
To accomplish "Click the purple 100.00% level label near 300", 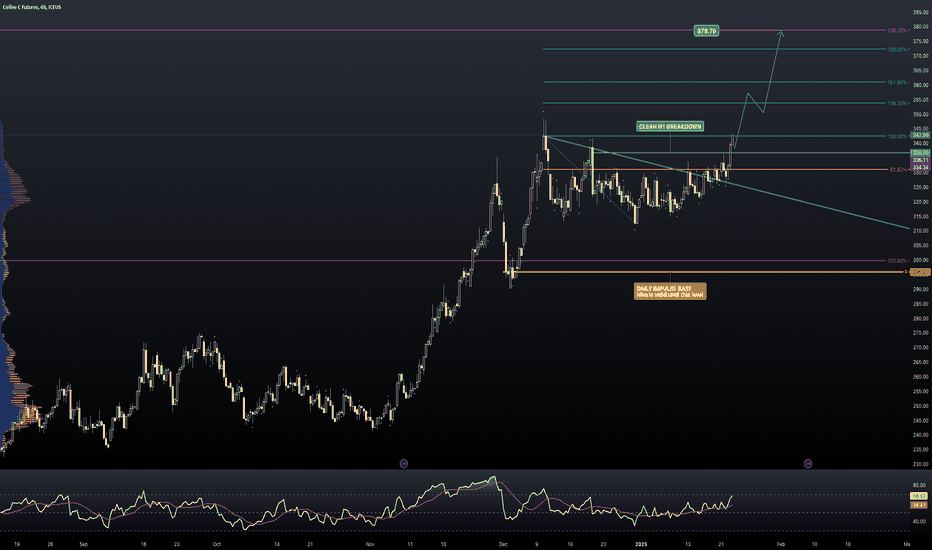I will click(898, 261).
